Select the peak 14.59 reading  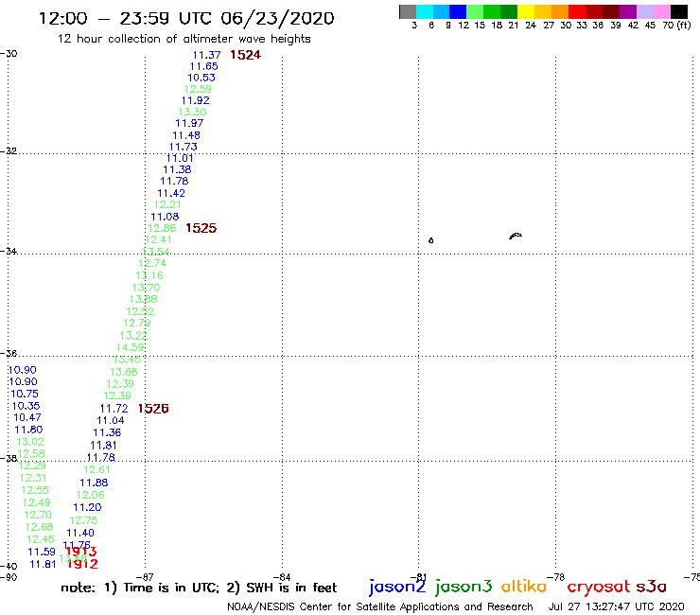(131, 347)
